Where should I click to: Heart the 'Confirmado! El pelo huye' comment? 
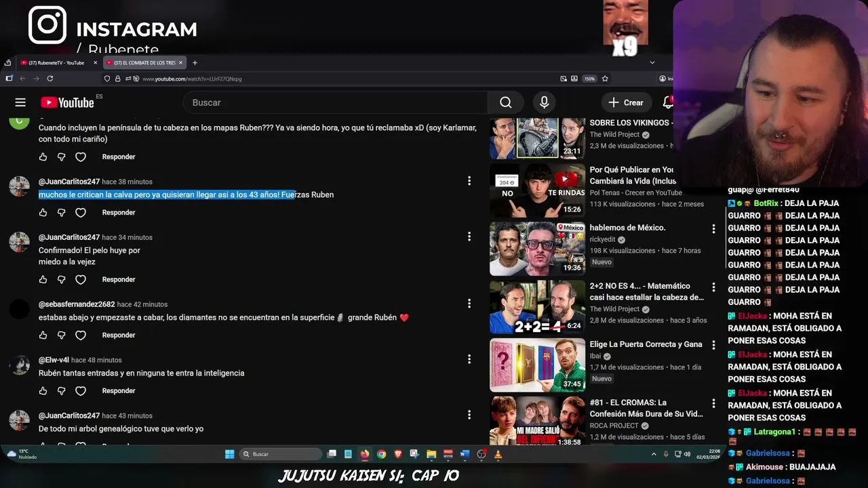(x=81, y=279)
